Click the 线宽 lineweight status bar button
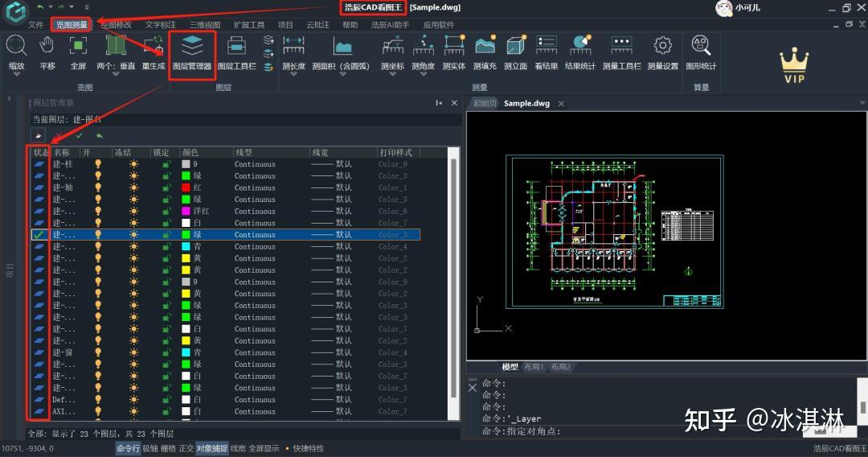 238,448
